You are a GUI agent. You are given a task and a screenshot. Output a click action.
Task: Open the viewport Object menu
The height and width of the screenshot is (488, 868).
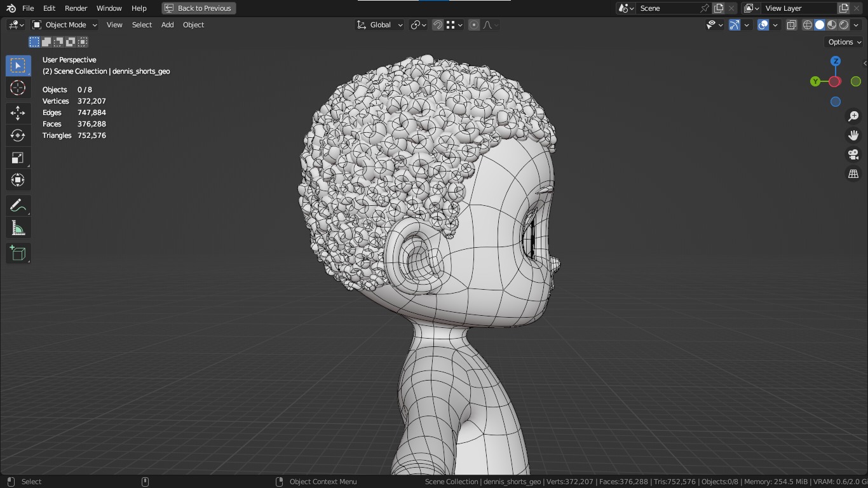[x=193, y=25]
